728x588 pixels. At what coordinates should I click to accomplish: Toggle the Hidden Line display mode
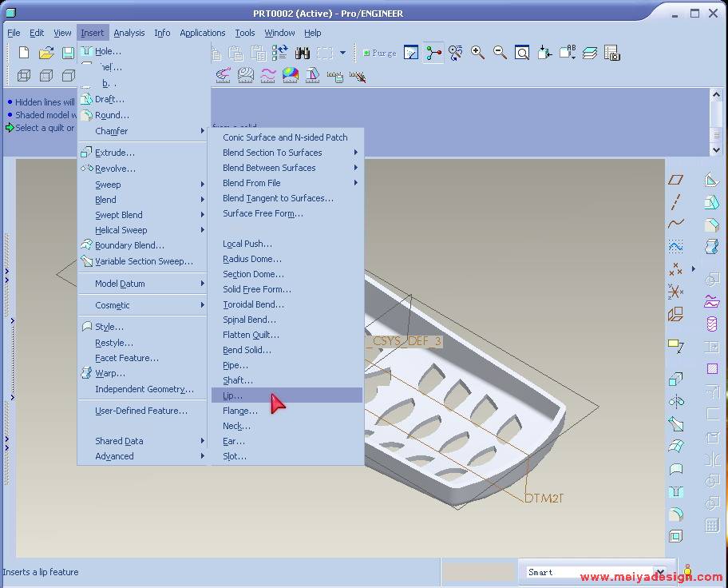[x=46, y=75]
